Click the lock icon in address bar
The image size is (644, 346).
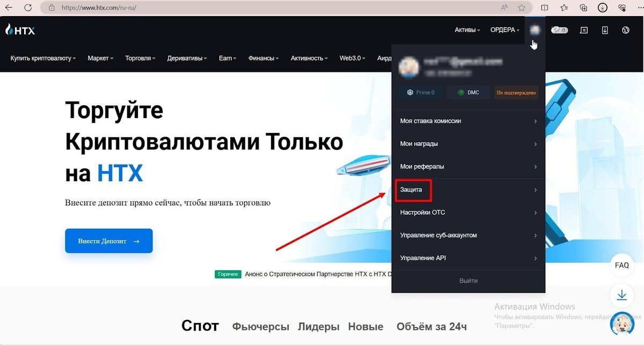click(52, 8)
